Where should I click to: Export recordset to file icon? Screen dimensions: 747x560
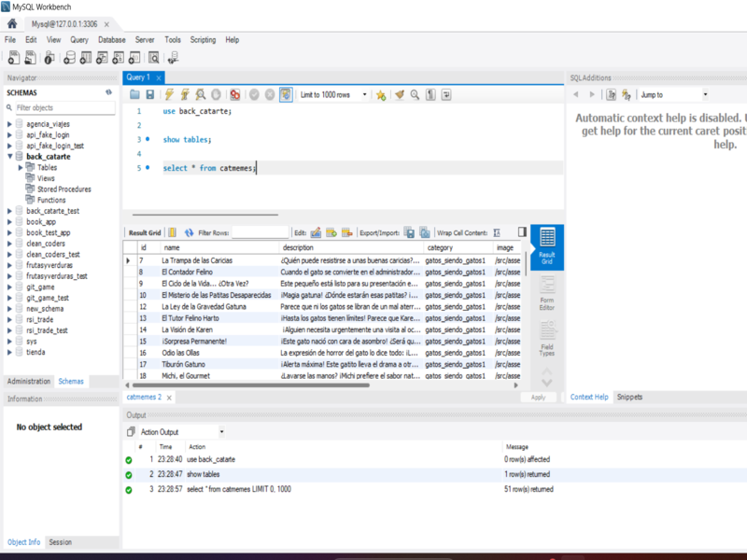[409, 232]
